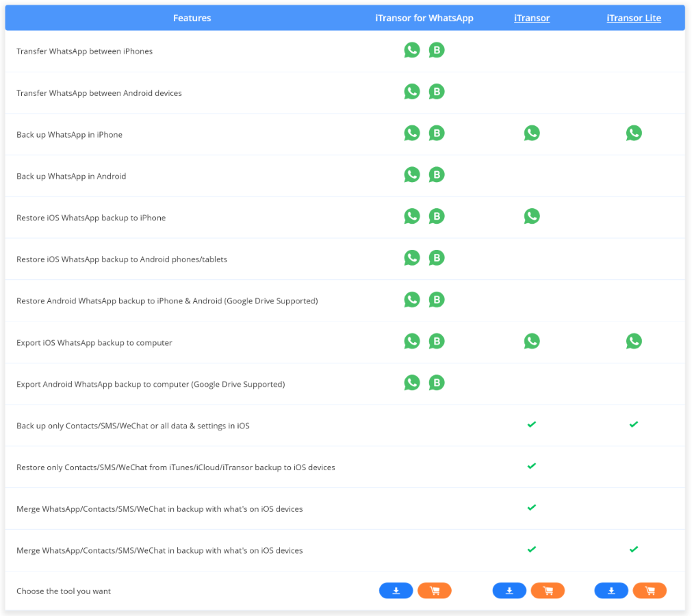Click WhatsApp icon in Transfer between Android devices row

click(x=411, y=92)
